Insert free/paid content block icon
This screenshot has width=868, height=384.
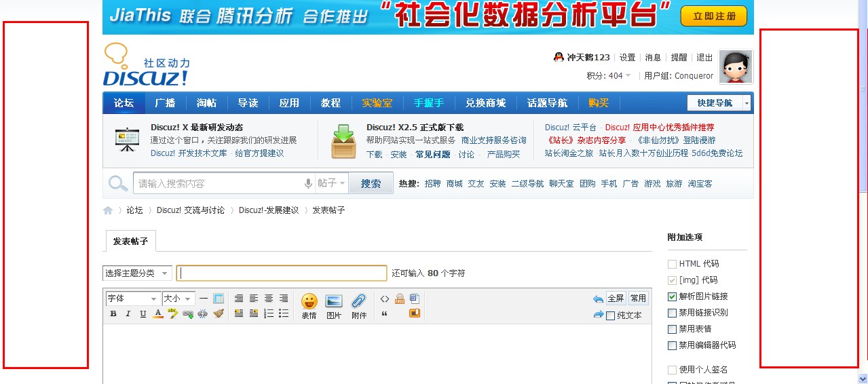click(x=400, y=299)
